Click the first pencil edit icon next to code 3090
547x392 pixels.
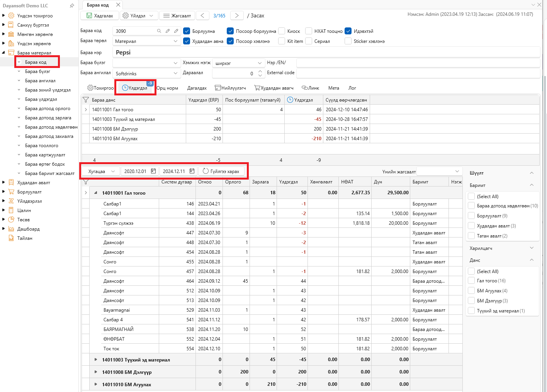click(x=168, y=31)
